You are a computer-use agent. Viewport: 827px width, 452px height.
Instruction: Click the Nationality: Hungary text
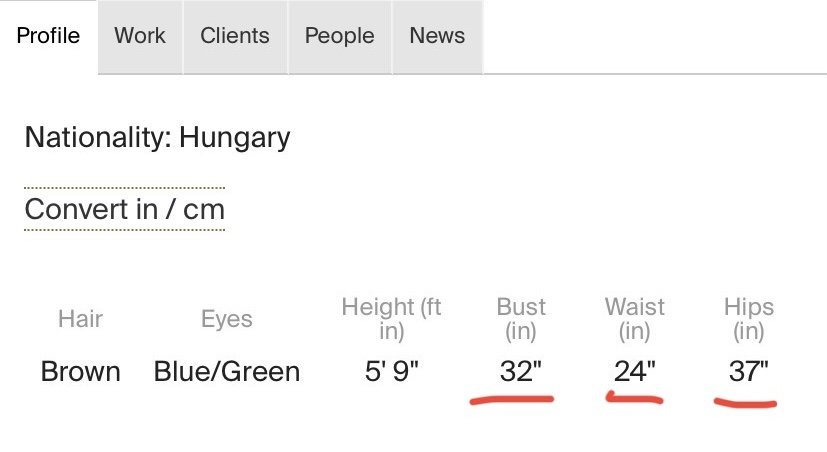tap(157, 137)
